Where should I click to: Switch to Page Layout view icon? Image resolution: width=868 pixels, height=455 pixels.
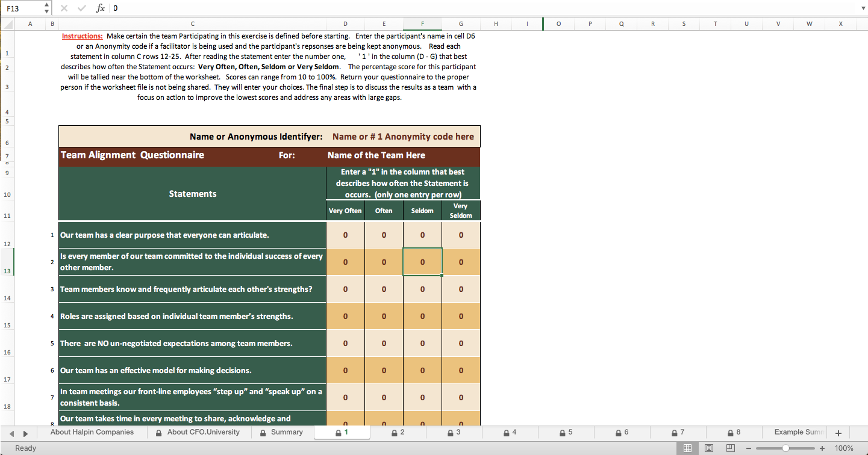[x=709, y=448]
